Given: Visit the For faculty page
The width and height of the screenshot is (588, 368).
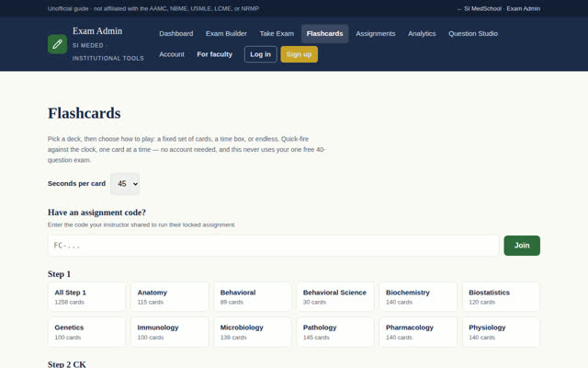Looking at the screenshot, I should point(214,54).
